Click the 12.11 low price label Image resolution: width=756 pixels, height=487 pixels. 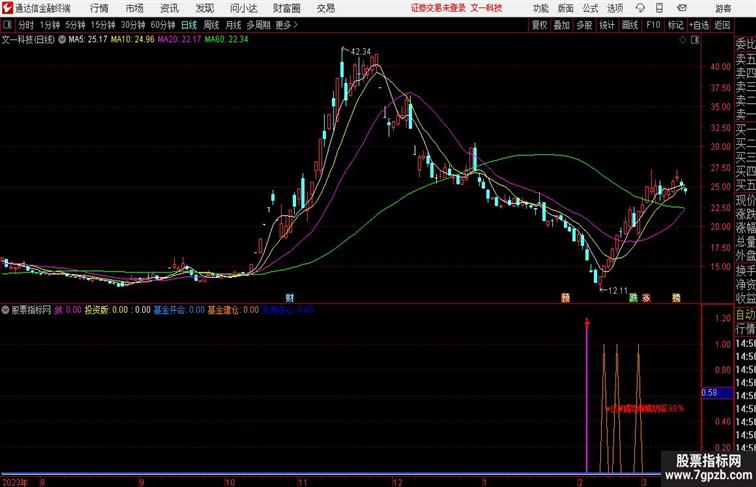[x=618, y=291]
